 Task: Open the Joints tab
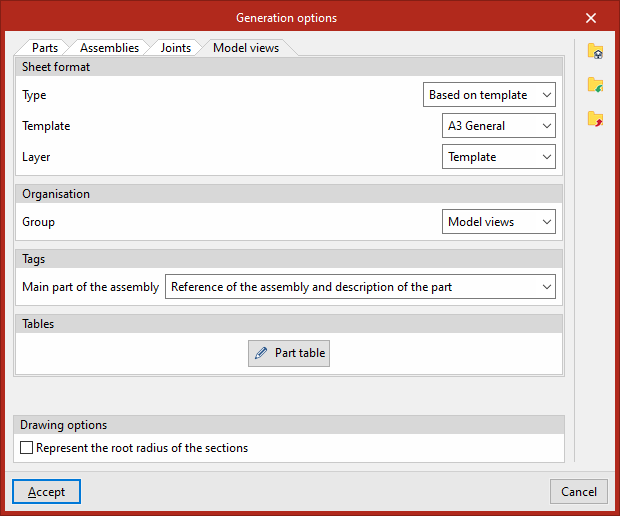point(176,48)
